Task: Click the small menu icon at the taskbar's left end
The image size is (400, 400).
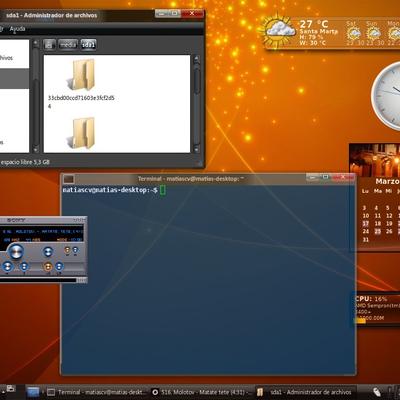Action: coord(11,389)
